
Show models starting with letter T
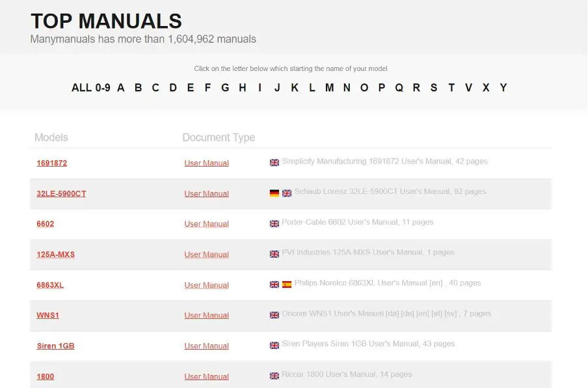(451, 88)
